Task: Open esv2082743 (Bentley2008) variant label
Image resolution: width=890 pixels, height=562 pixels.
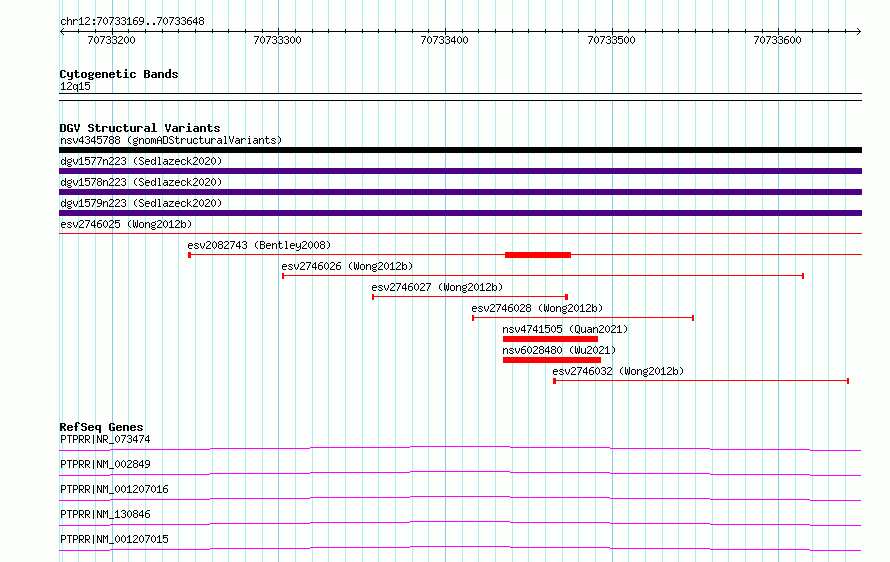Action: coord(259,245)
